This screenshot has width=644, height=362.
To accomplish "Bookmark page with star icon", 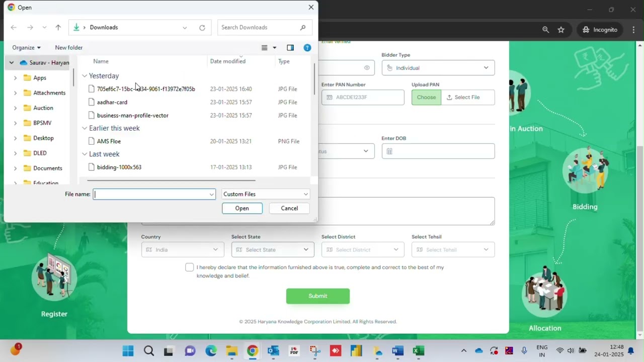I will [561, 30].
